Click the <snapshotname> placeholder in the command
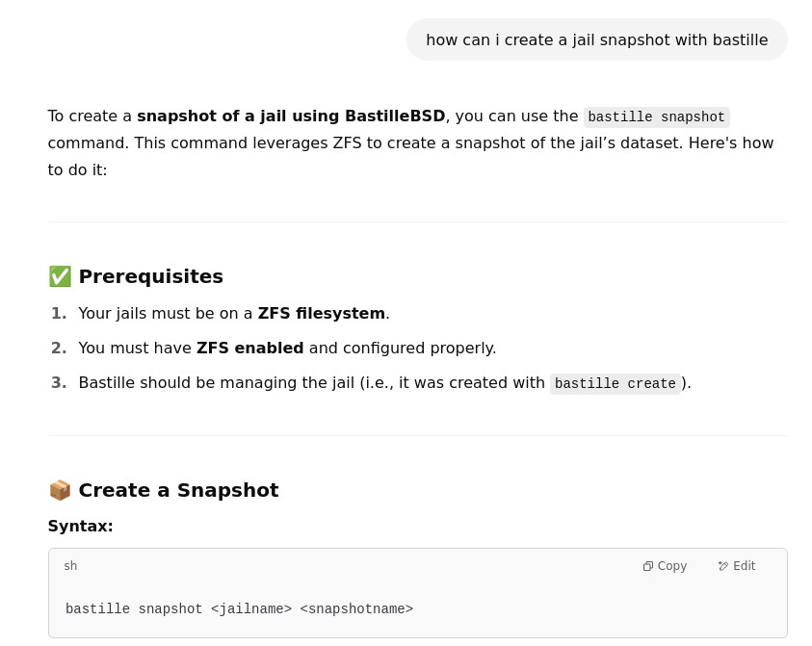The image size is (812, 646). pyautogui.click(x=356, y=609)
